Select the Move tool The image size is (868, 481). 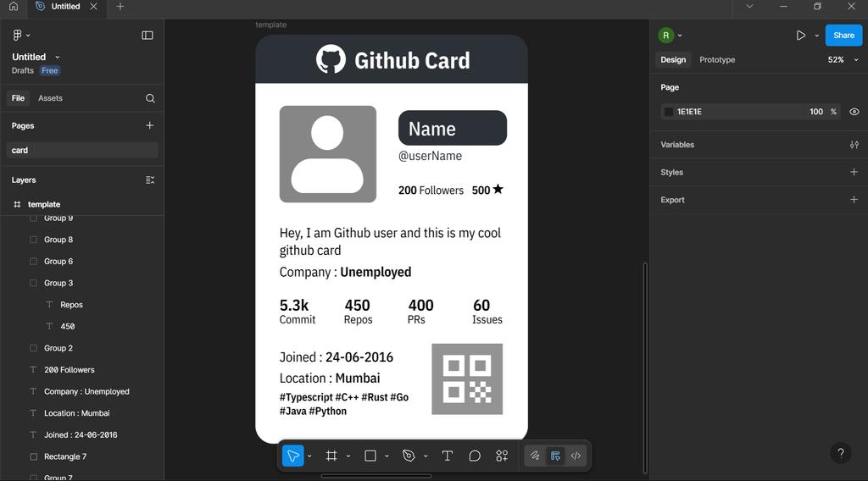292,456
